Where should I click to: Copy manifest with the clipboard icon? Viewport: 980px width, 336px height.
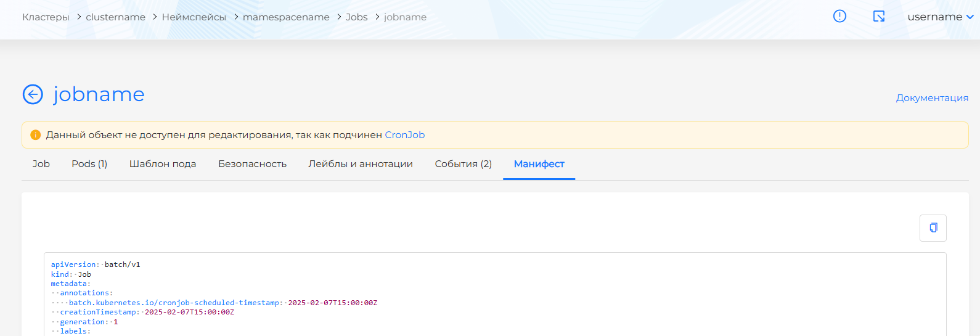click(x=933, y=228)
